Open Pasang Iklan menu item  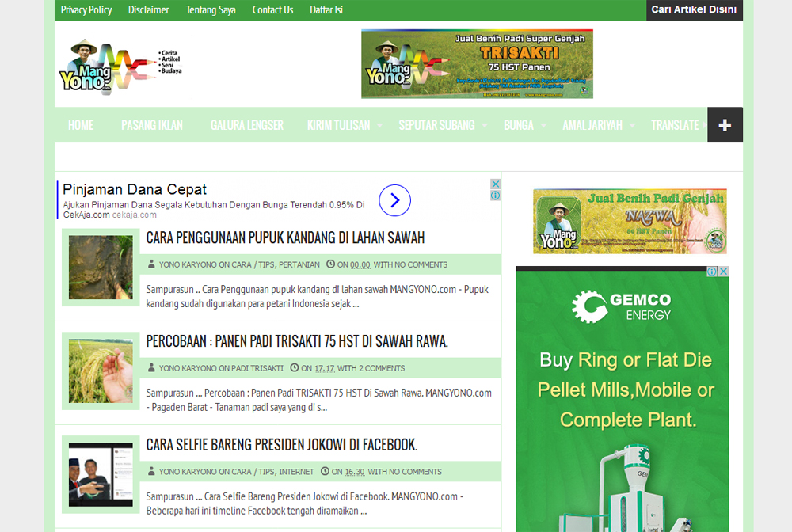click(x=152, y=125)
